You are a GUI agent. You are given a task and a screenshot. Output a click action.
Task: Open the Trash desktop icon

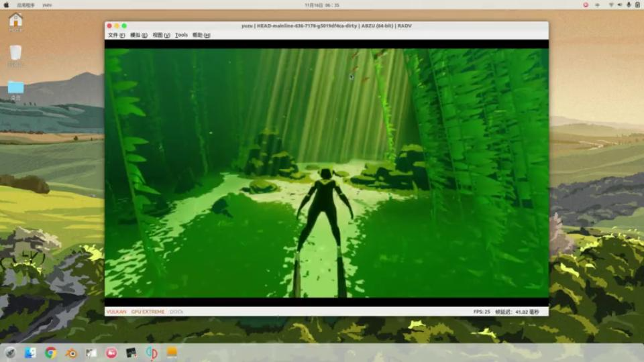(15, 56)
